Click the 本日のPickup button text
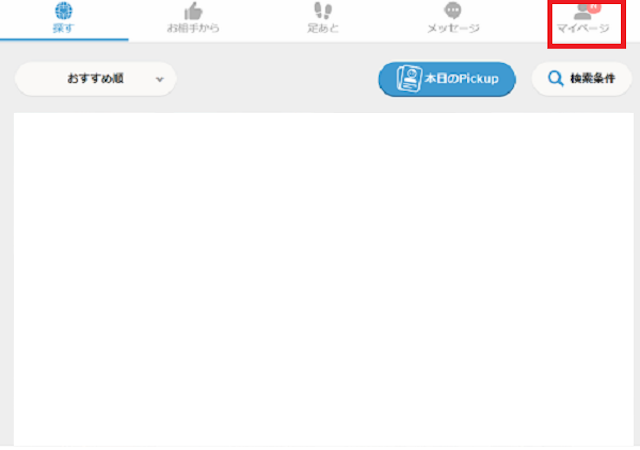This screenshot has height=450, width=640. point(461,78)
